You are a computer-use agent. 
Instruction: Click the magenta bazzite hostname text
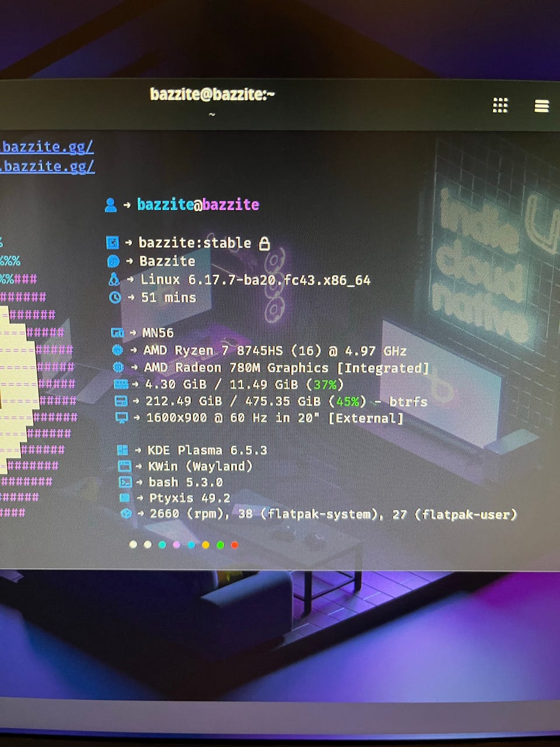(x=230, y=205)
